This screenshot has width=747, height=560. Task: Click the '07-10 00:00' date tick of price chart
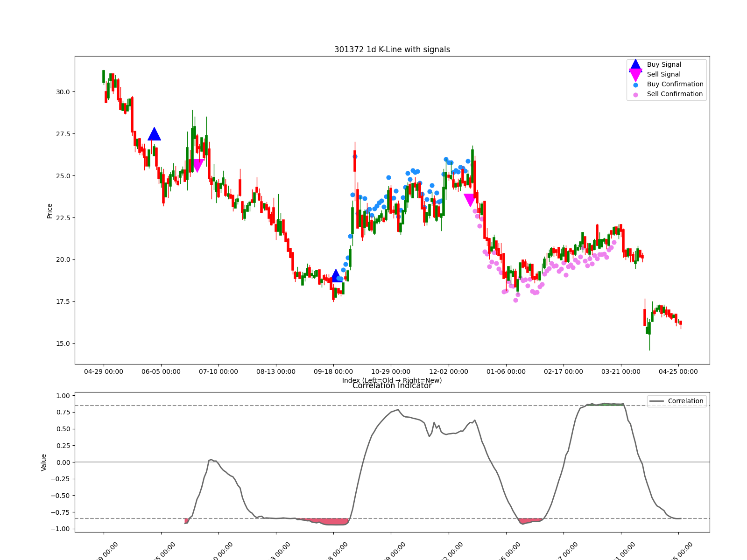[218, 372]
